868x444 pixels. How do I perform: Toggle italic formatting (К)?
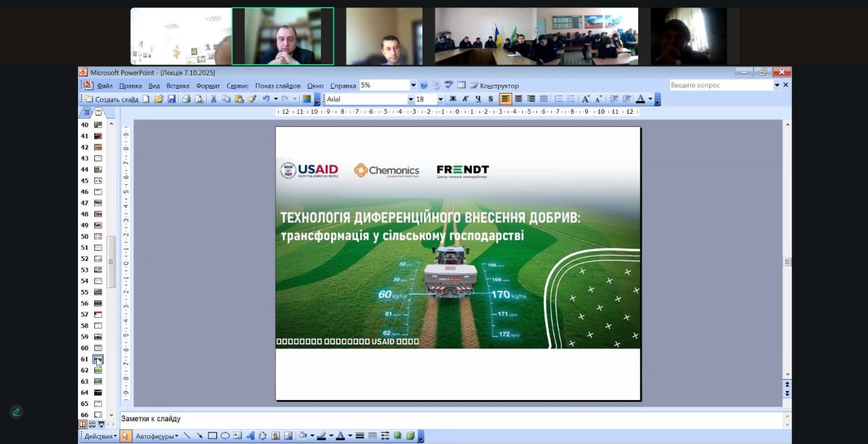[x=466, y=99]
